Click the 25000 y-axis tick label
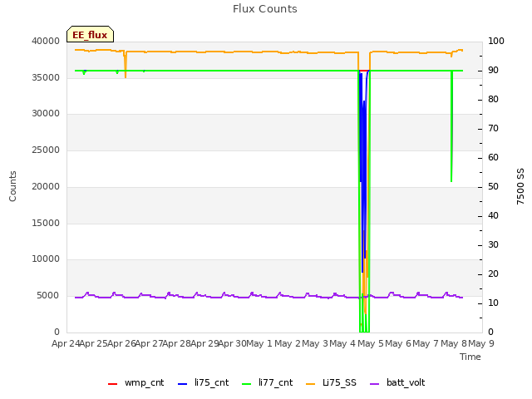 46,150
